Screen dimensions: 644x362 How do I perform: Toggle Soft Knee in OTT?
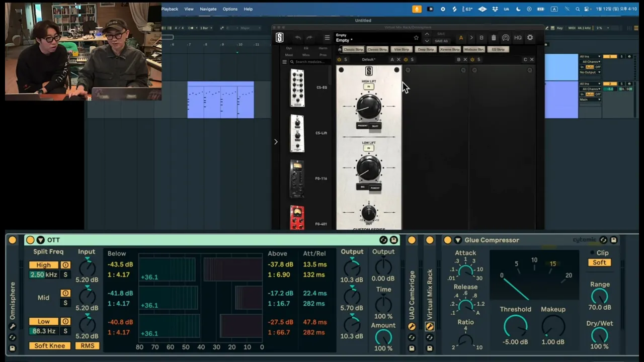coord(50,346)
